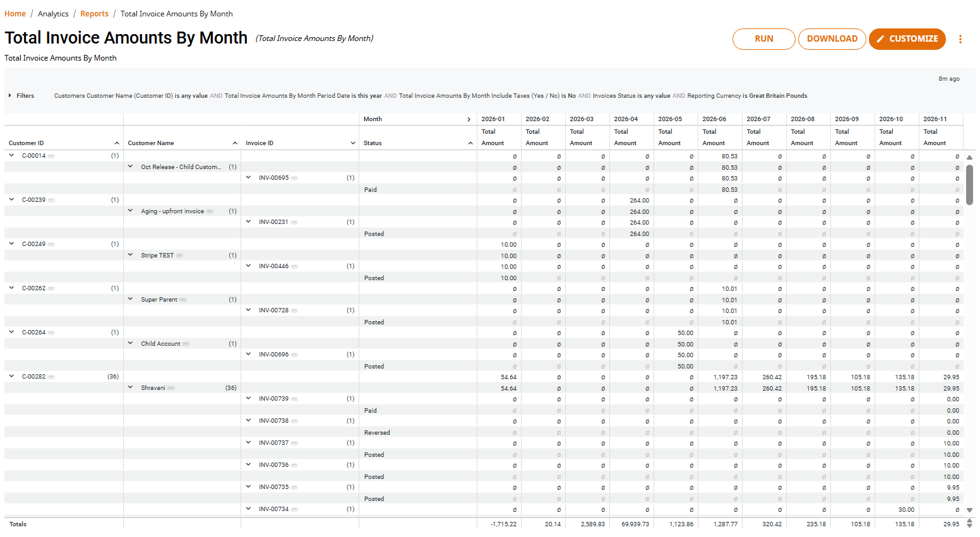Click the 8m ago timestamp

(x=948, y=79)
